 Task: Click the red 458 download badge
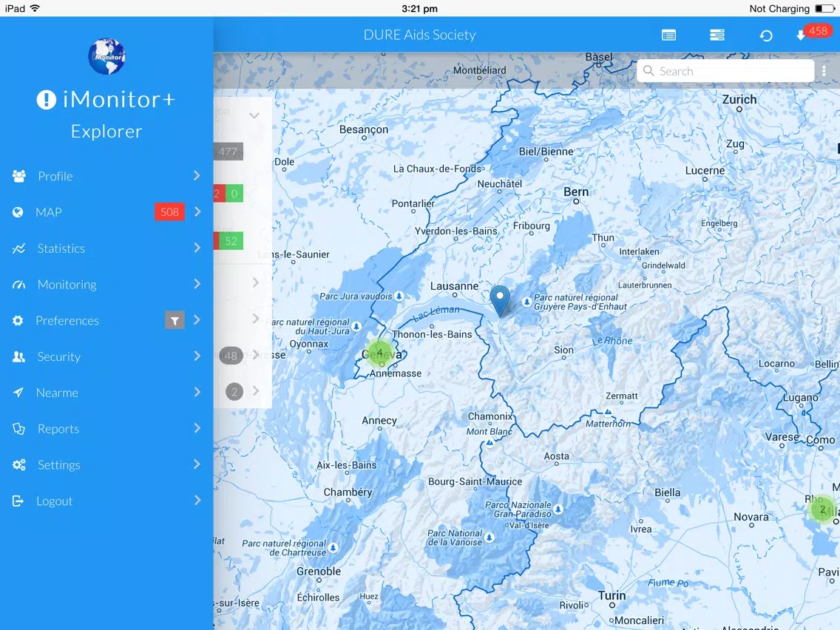coord(818,31)
